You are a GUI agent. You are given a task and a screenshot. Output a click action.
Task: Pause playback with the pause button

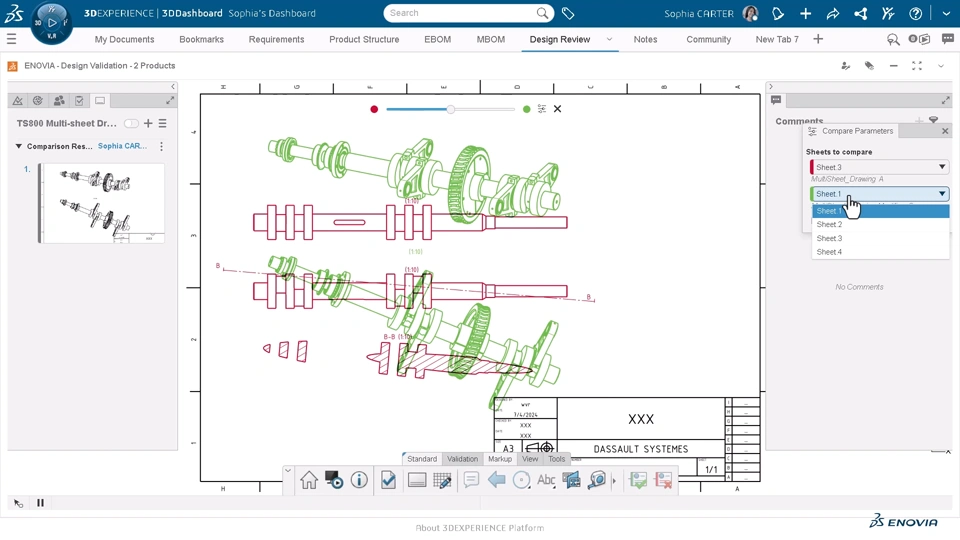tap(40, 503)
